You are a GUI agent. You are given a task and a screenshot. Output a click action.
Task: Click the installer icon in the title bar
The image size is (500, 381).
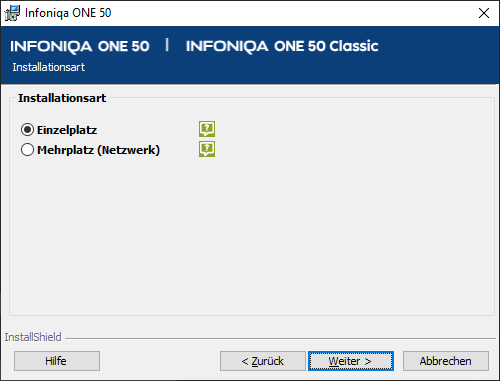12,13
